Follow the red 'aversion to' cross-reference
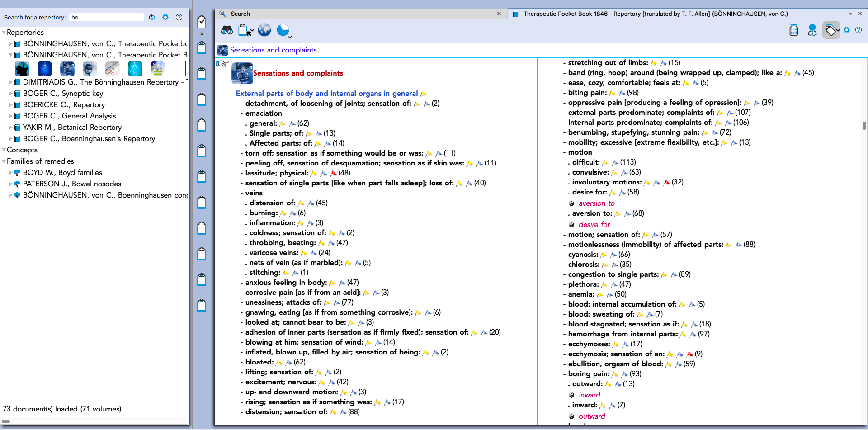868x430 pixels. pyautogui.click(x=596, y=203)
